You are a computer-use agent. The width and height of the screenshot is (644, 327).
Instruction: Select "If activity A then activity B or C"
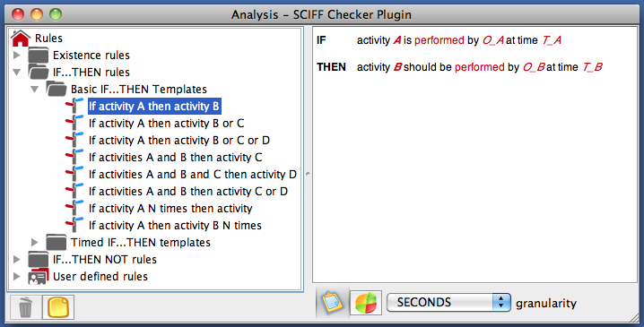tap(166, 123)
